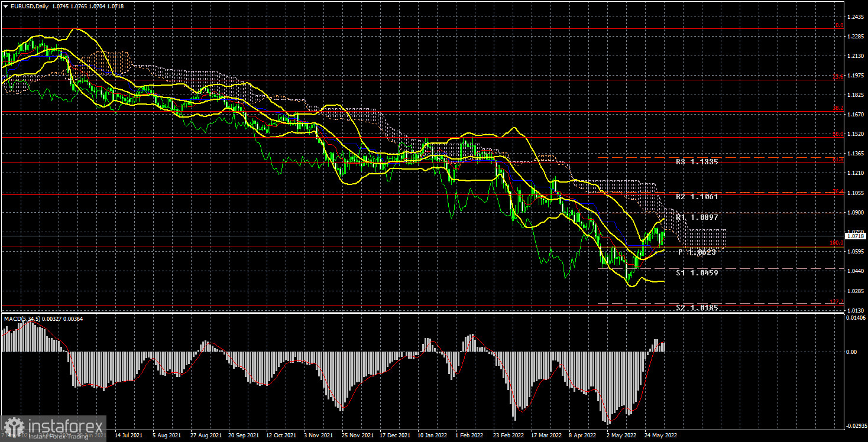Click the 24 May 2022 date label
The height and width of the screenshot is (442, 868).
coord(660,435)
